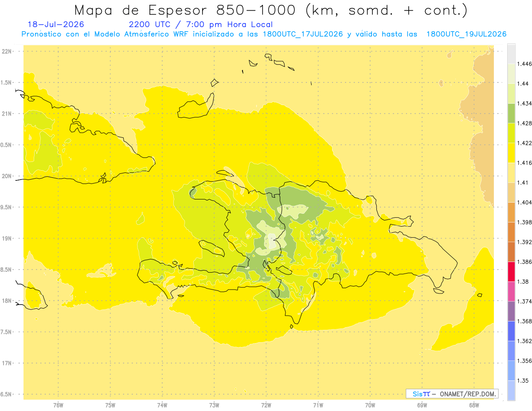
Task: Select the 74W longitude label
Action: (x=162, y=405)
